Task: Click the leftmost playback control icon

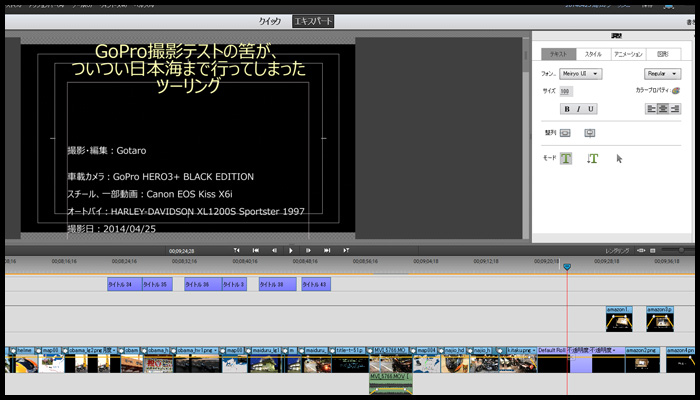Action: coord(237,250)
